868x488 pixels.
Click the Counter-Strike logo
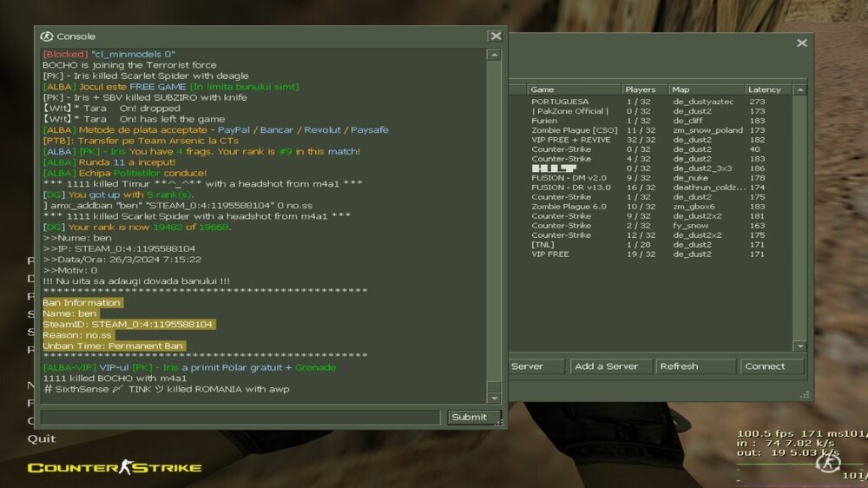coord(115,468)
